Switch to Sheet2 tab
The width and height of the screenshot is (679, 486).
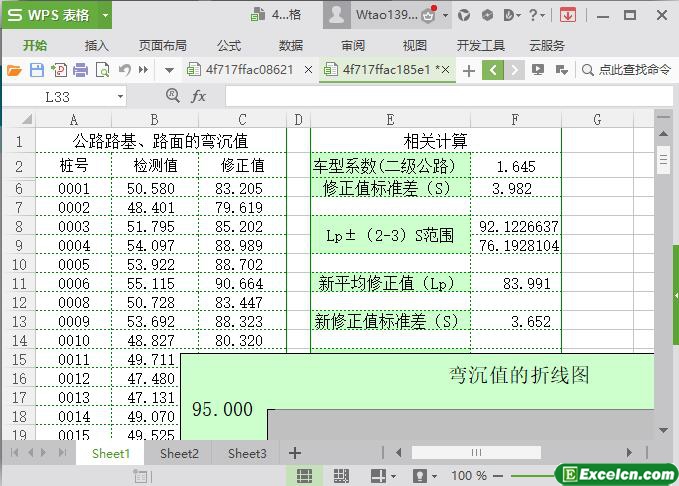coord(179,454)
